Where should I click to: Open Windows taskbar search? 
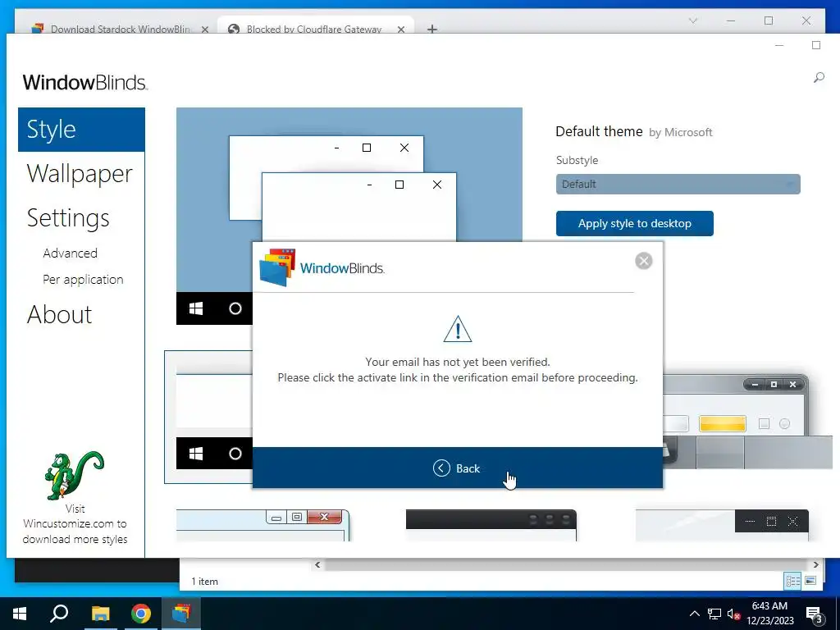point(59,614)
